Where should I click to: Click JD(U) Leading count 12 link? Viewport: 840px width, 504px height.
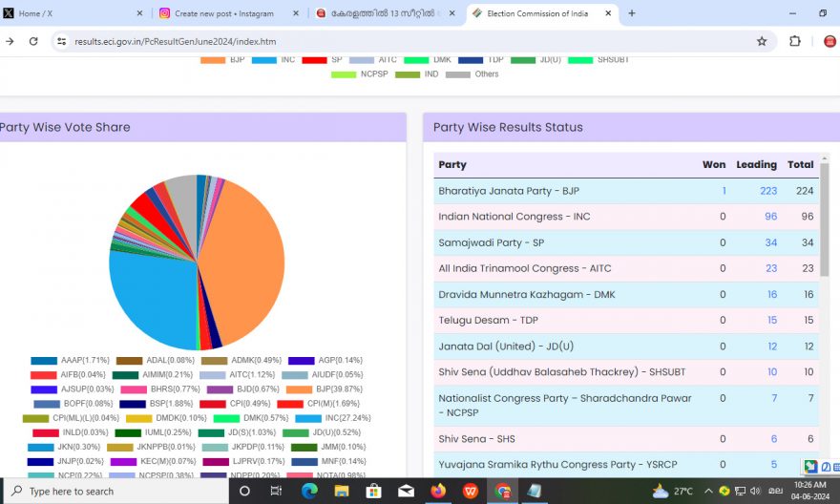coord(772,346)
